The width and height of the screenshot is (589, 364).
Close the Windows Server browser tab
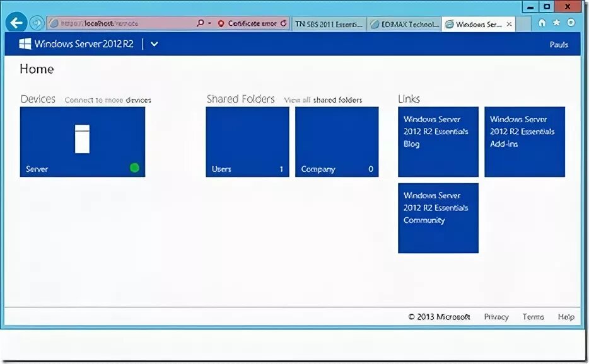[509, 24]
